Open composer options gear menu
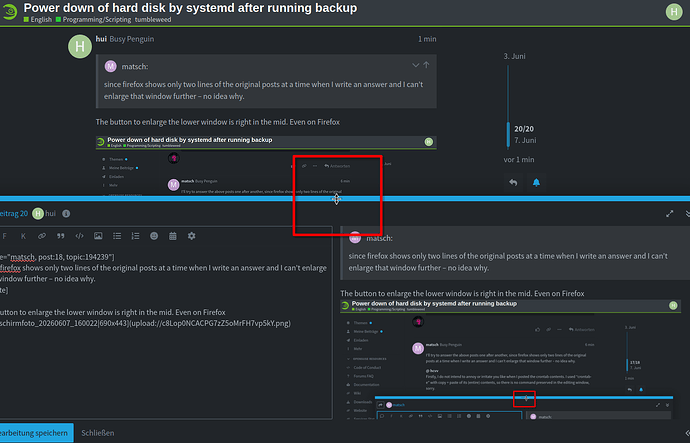This screenshot has width=690, height=443. 191,236
